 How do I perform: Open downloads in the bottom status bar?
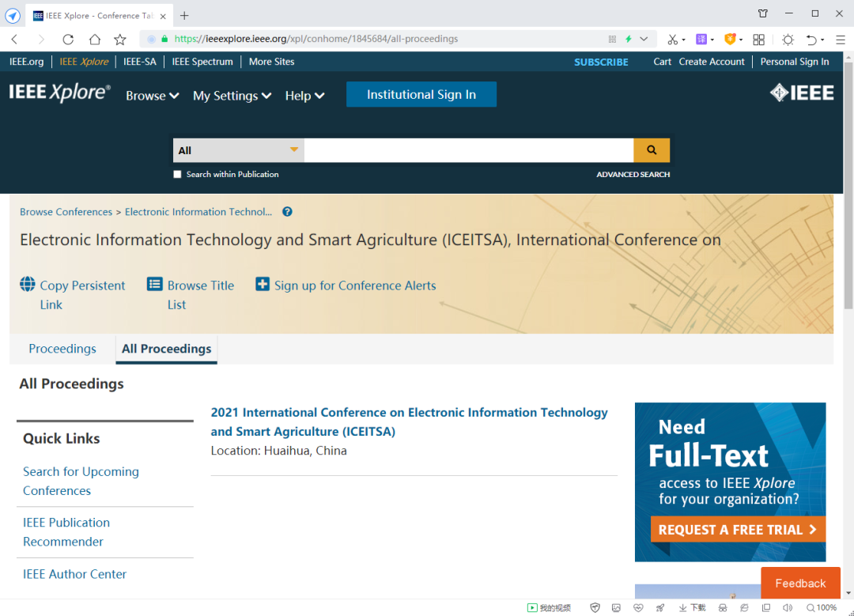692,607
